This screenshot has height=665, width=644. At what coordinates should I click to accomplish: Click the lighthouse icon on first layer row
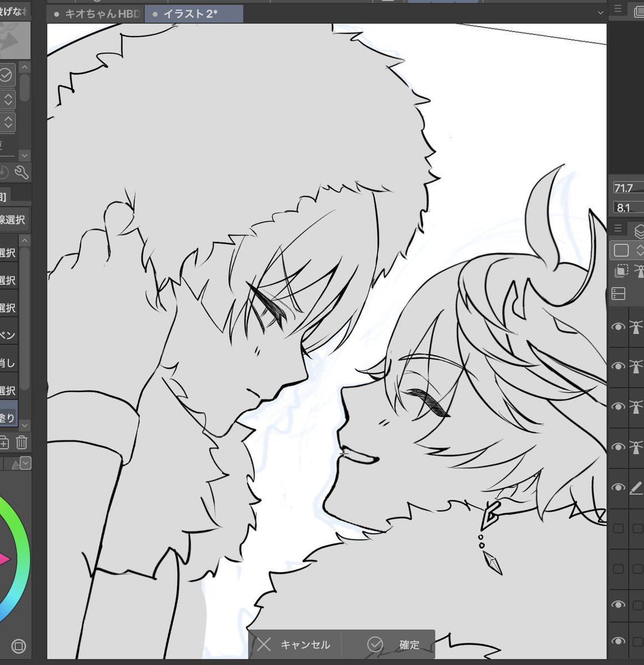(636, 327)
